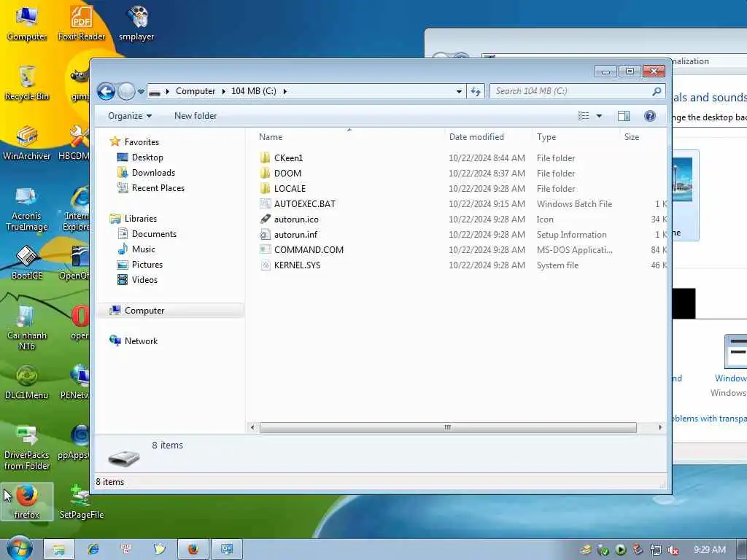Click the New folder button
The width and height of the screenshot is (747, 560).
(196, 116)
